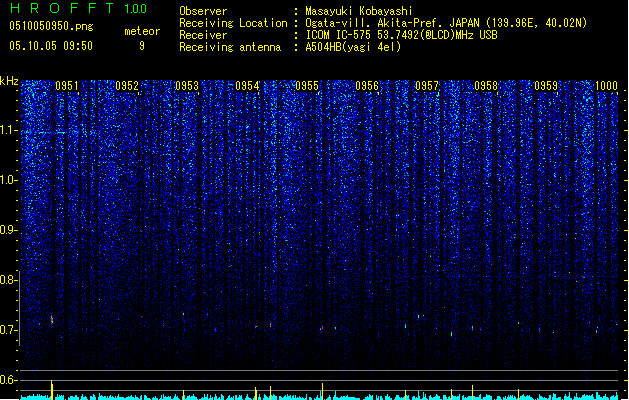Select the 1.0 frequency axis label

click(8, 180)
